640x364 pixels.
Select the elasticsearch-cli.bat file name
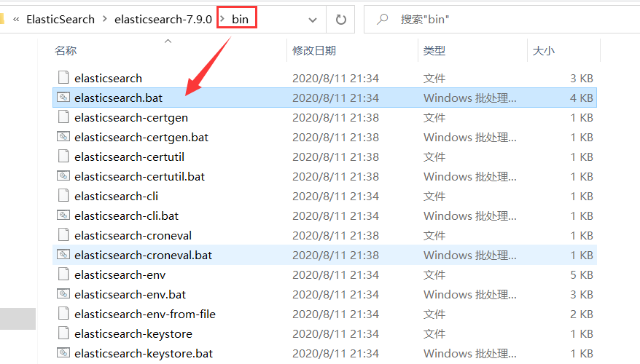[x=127, y=215]
